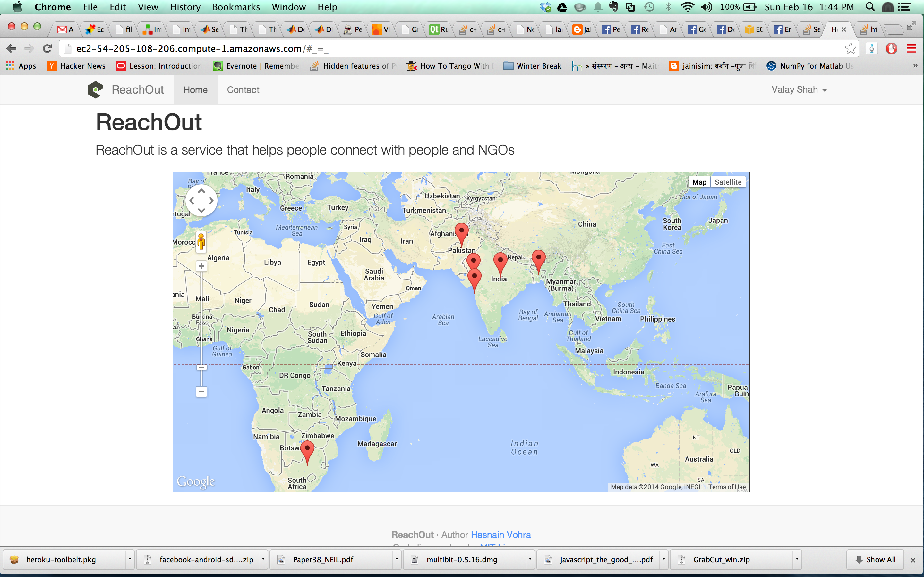This screenshot has width=924, height=577.
Task: Click the map zoom in plus button
Action: click(x=201, y=266)
